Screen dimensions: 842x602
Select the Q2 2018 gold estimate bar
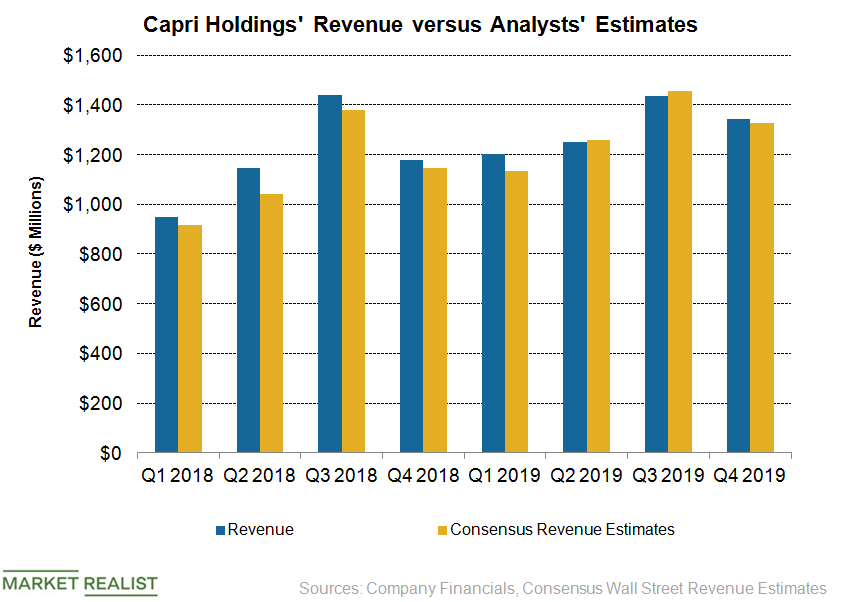[x=272, y=323]
